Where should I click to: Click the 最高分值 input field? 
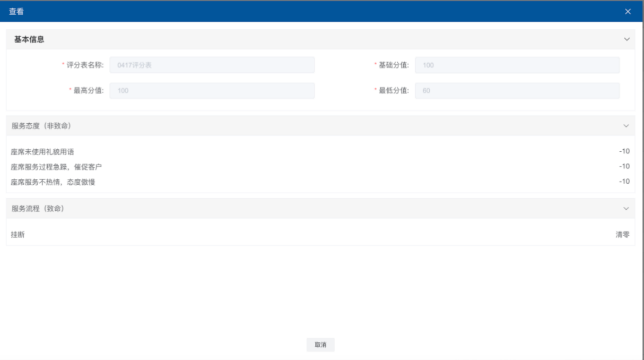(x=212, y=91)
